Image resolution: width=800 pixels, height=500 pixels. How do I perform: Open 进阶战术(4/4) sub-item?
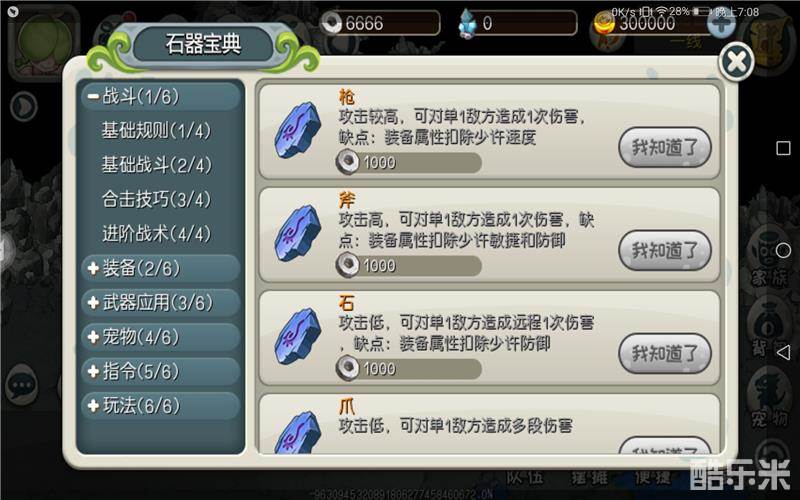156,234
